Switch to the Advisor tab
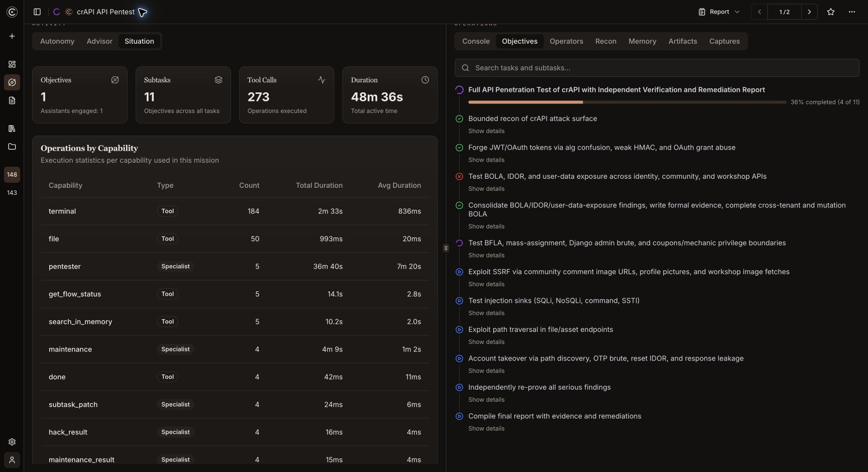868x472 pixels. coord(99,41)
